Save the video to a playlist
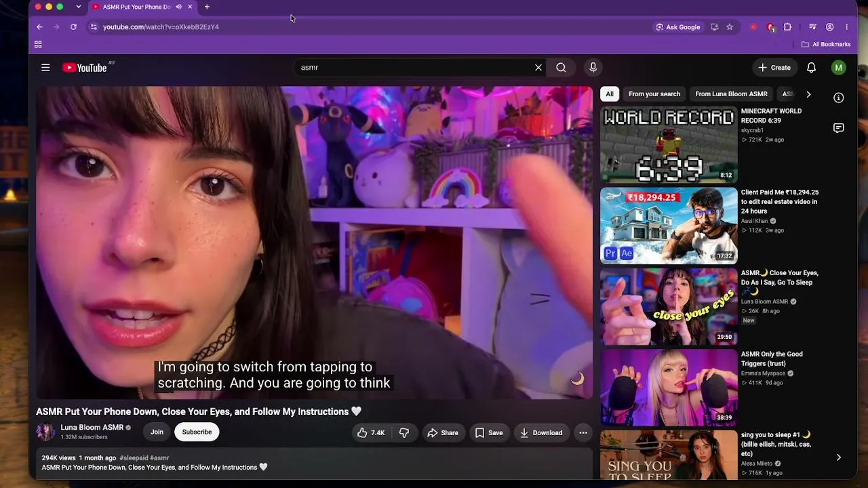 tap(489, 432)
